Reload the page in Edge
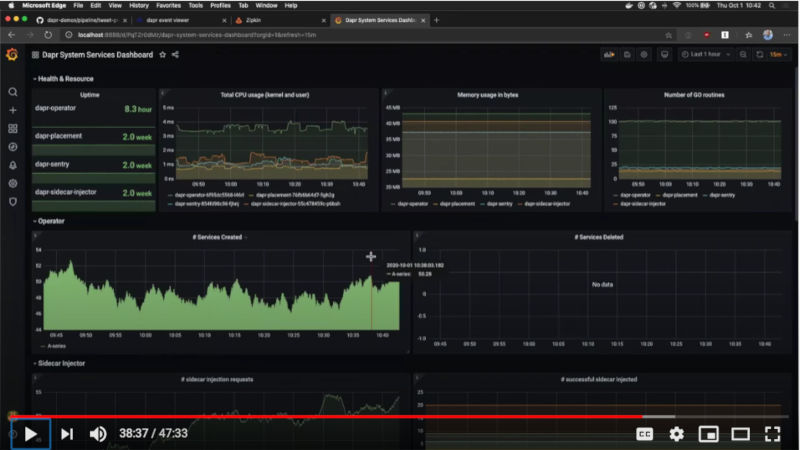This screenshot has height=450, width=800. coord(48,35)
